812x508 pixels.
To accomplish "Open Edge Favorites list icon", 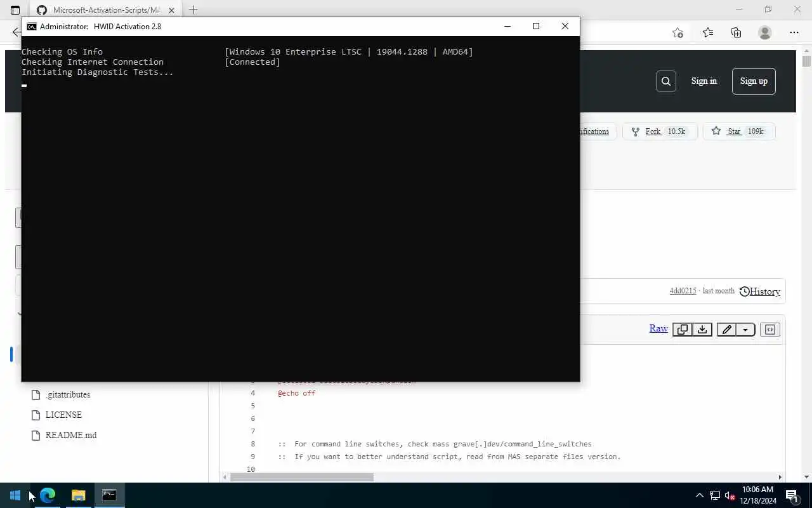I will [707, 32].
